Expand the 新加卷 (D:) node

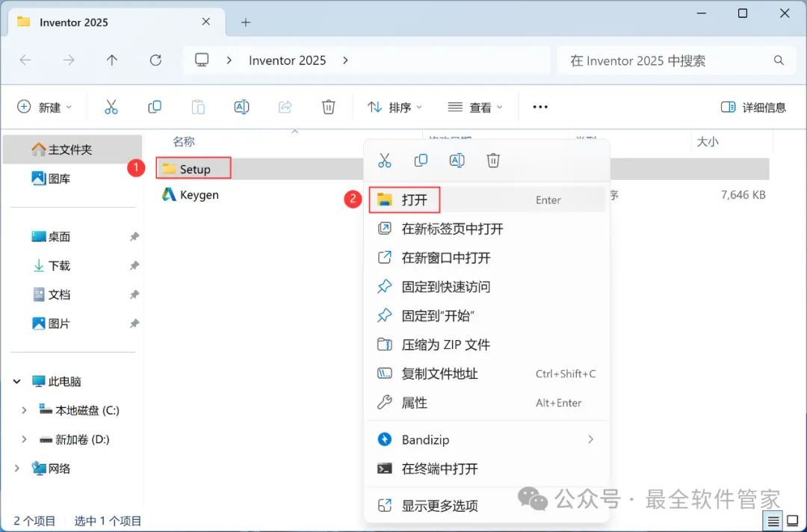pos(24,439)
